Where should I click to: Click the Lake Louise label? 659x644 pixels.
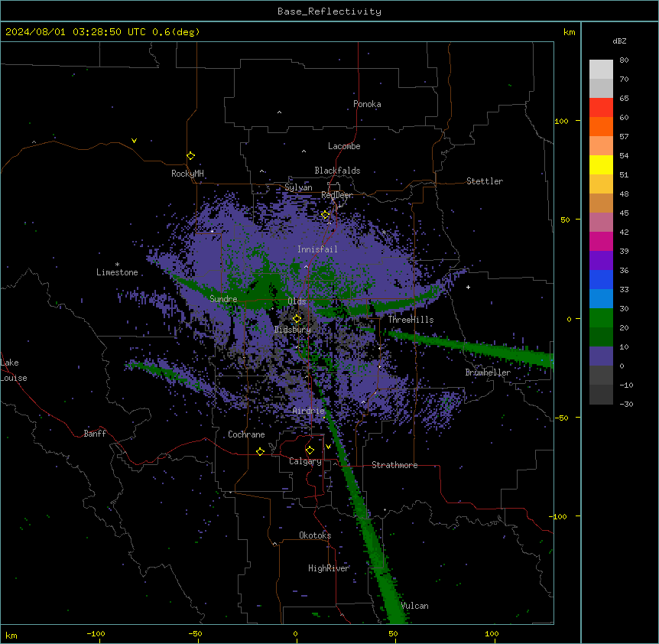point(14,370)
